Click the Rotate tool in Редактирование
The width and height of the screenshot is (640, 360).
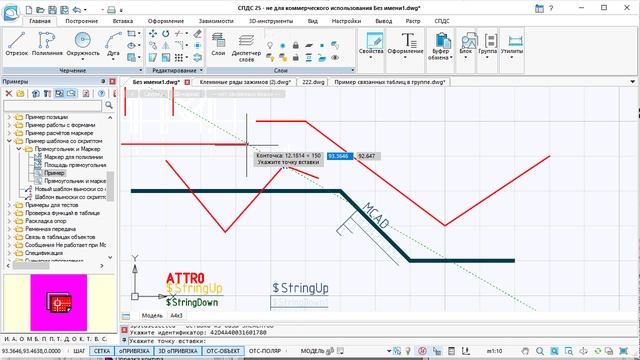click(x=165, y=33)
